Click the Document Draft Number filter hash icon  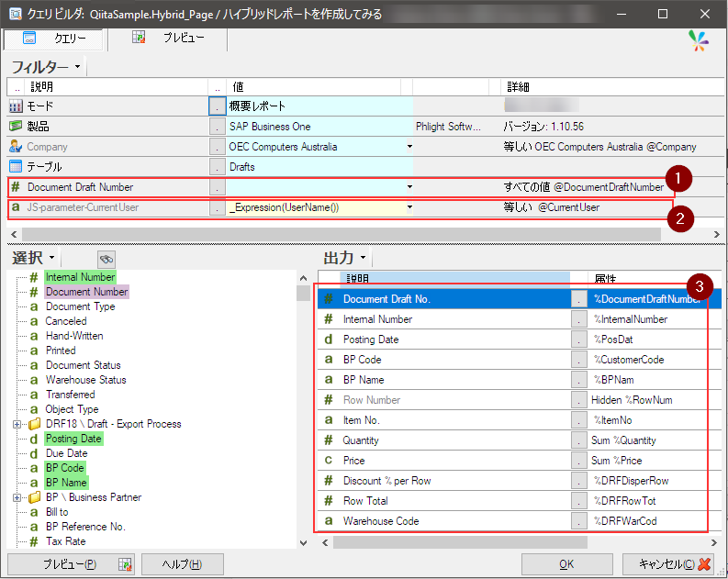(16, 187)
